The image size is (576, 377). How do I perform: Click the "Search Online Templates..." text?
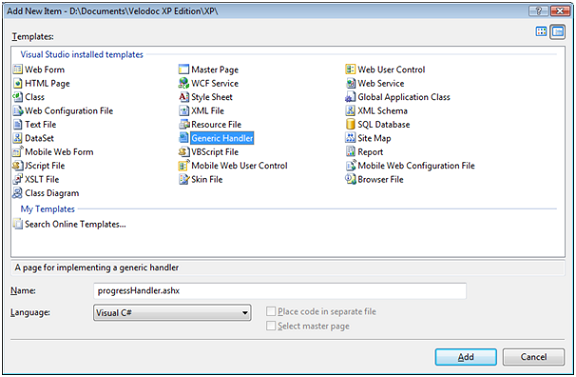click(75, 224)
